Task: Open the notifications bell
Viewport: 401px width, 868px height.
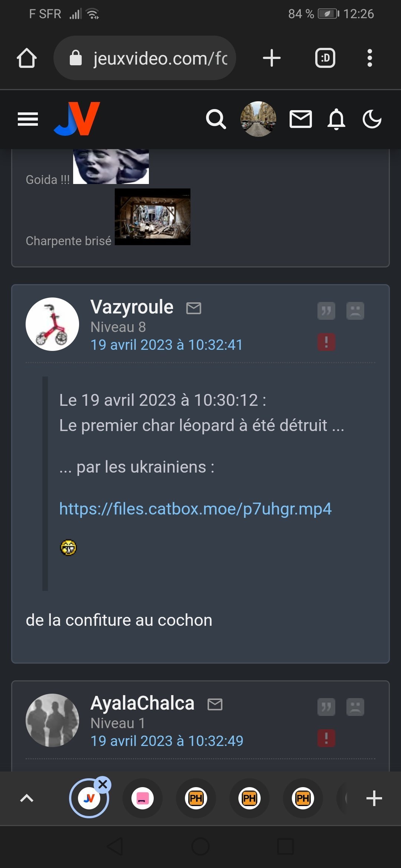Action: pyautogui.click(x=336, y=119)
